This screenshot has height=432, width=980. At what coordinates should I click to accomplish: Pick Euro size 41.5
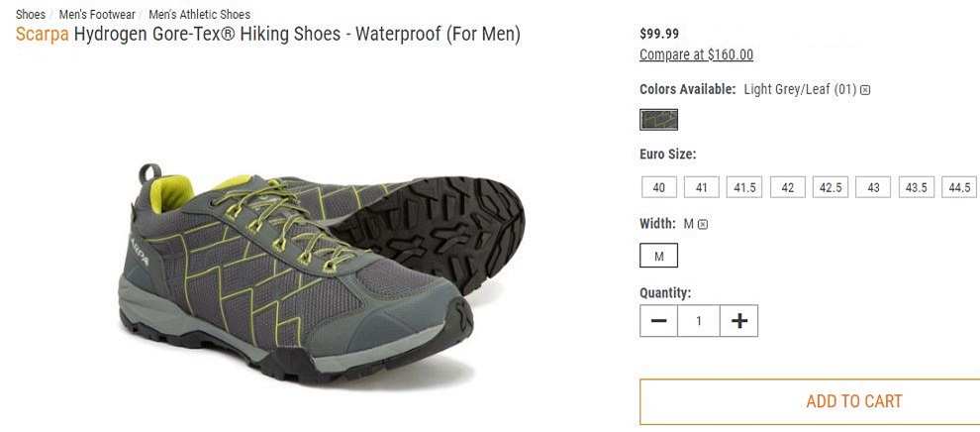tap(744, 187)
